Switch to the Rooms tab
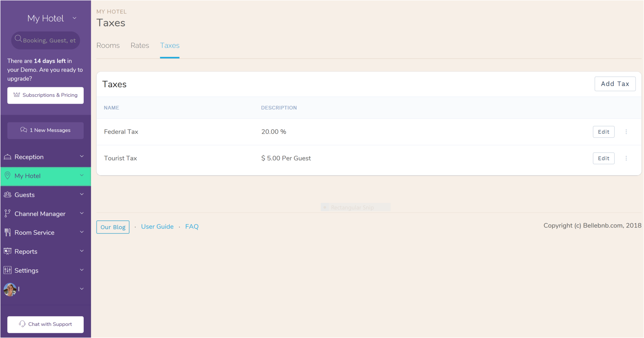Viewport: 644px width, 338px height. pos(108,45)
